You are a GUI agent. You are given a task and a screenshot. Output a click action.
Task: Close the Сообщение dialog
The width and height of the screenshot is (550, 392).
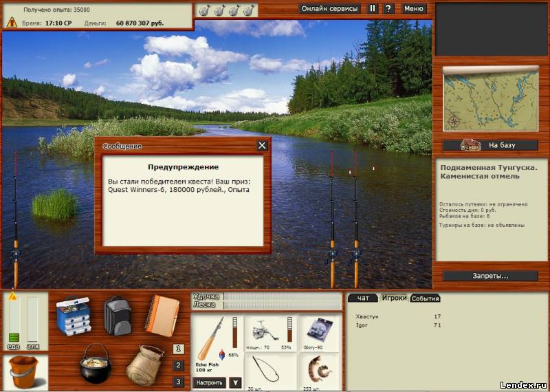click(x=262, y=146)
